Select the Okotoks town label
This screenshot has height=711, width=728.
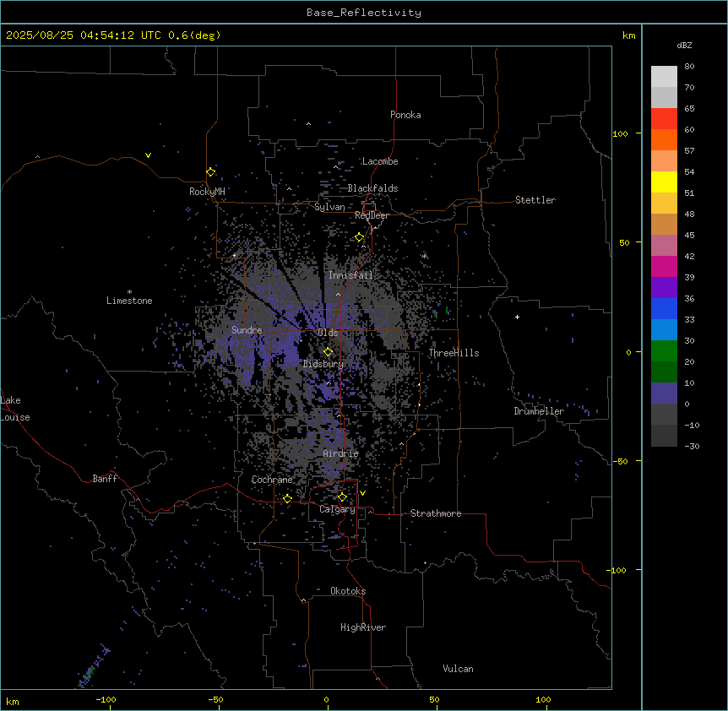click(x=348, y=591)
